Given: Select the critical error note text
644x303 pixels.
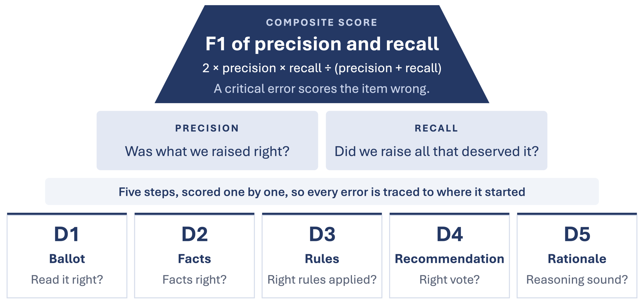Looking at the screenshot, I should (322, 89).
